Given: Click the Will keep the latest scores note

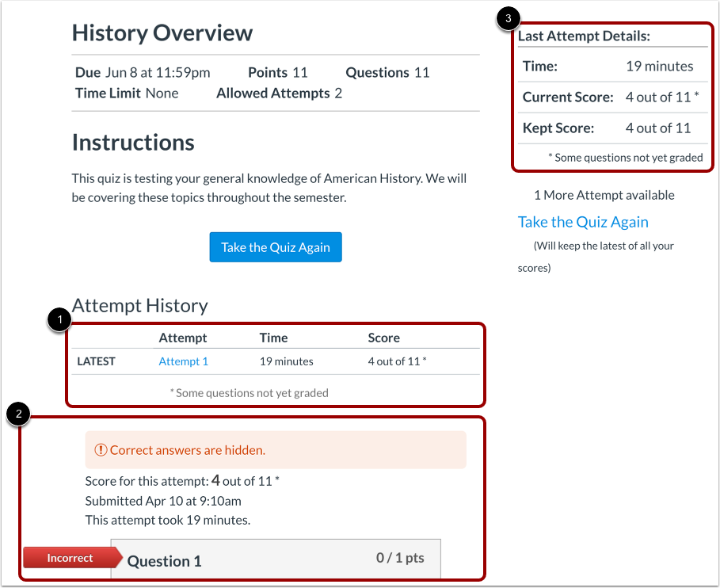Looking at the screenshot, I should [x=596, y=257].
